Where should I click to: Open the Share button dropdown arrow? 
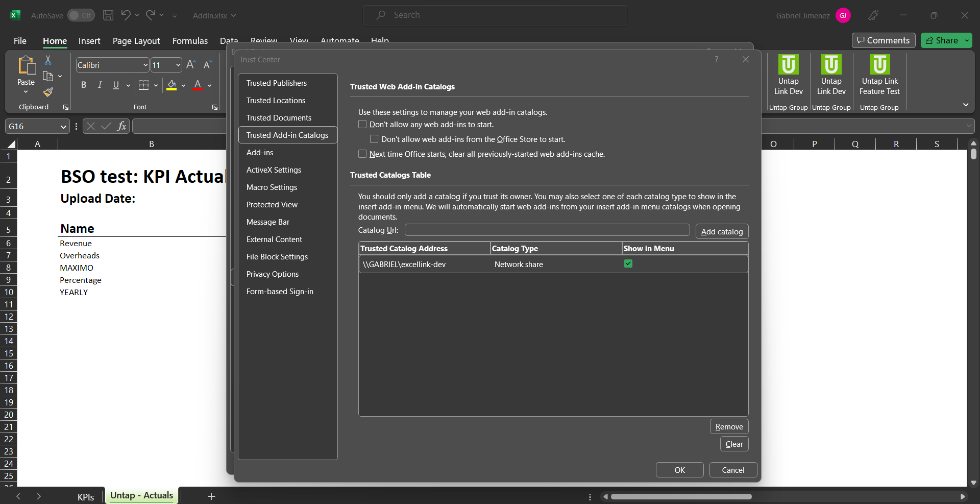(967, 40)
